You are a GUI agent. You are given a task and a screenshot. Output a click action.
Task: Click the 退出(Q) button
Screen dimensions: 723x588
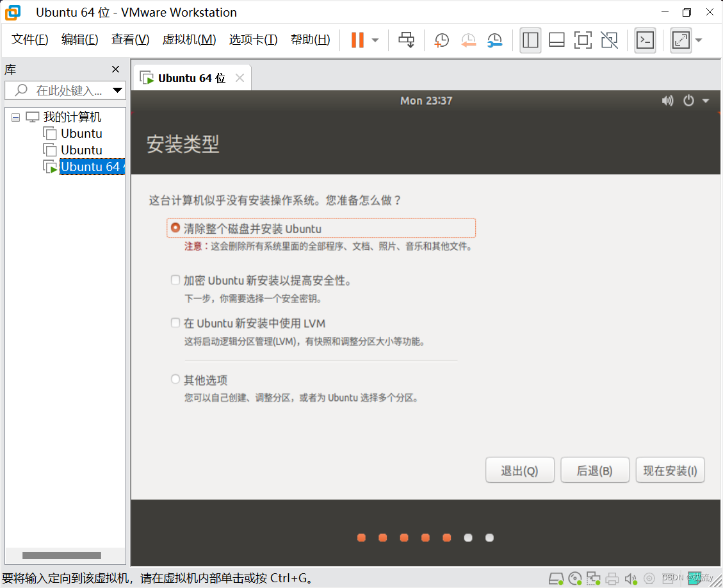[519, 470]
